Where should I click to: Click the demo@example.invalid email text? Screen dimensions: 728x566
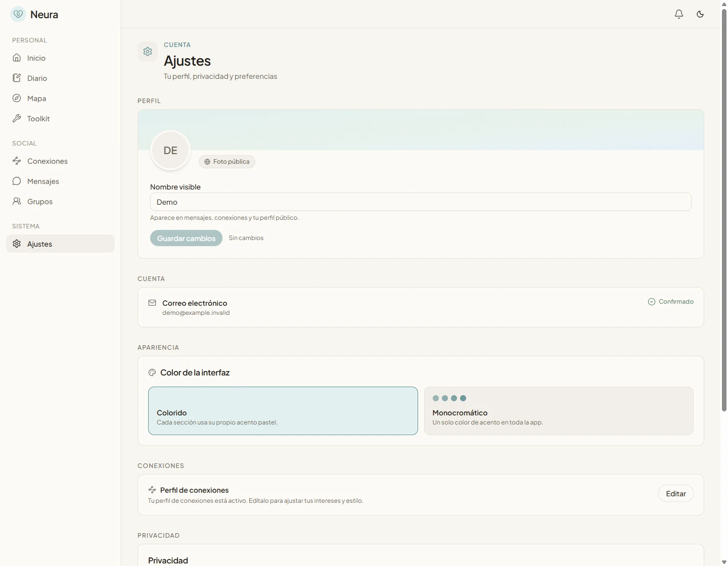click(196, 313)
